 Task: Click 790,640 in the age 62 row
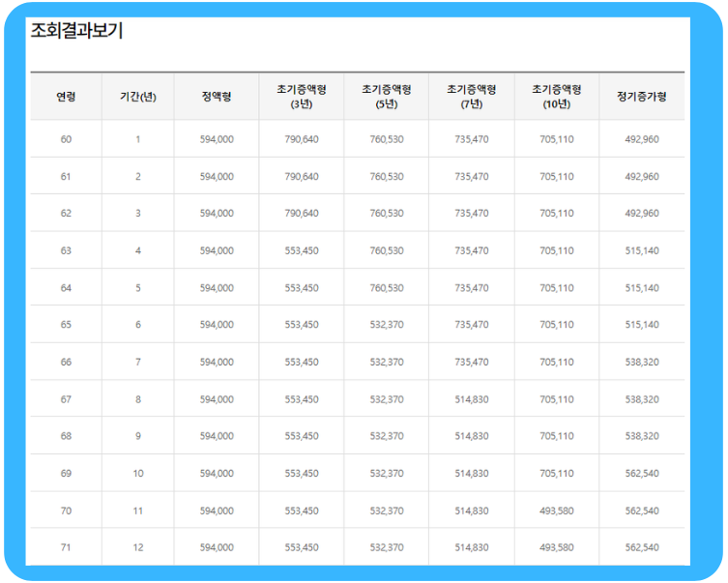pyautogui.click(x=302, y=213)
